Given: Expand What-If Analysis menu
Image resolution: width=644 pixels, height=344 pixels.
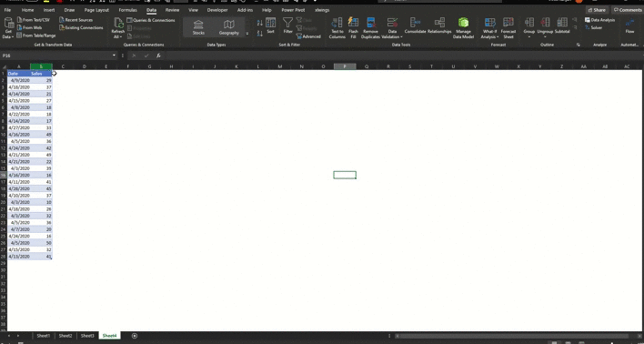Looking at the screenshot, I should (490, 28).
